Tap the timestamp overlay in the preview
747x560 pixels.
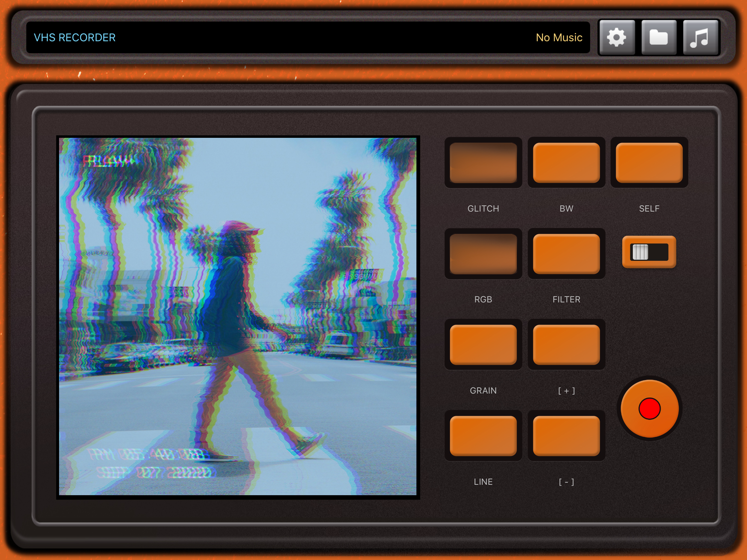(147, 455)
